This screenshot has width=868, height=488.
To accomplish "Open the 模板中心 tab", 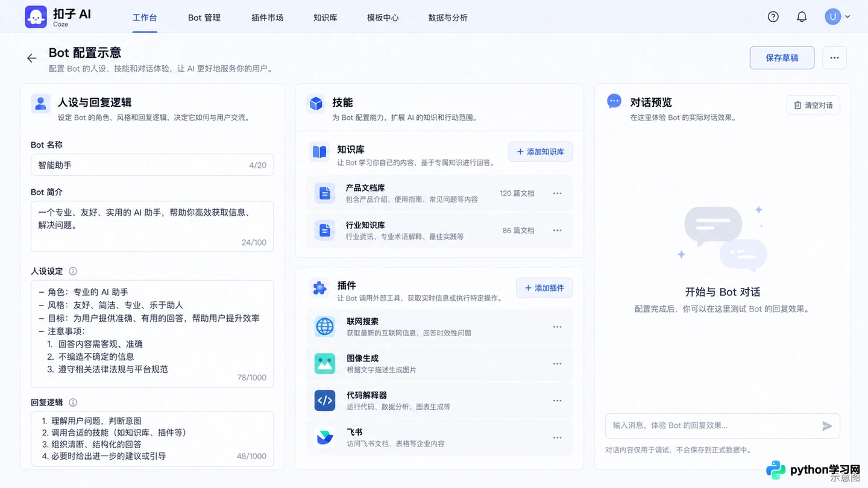I will pos(383,17).
